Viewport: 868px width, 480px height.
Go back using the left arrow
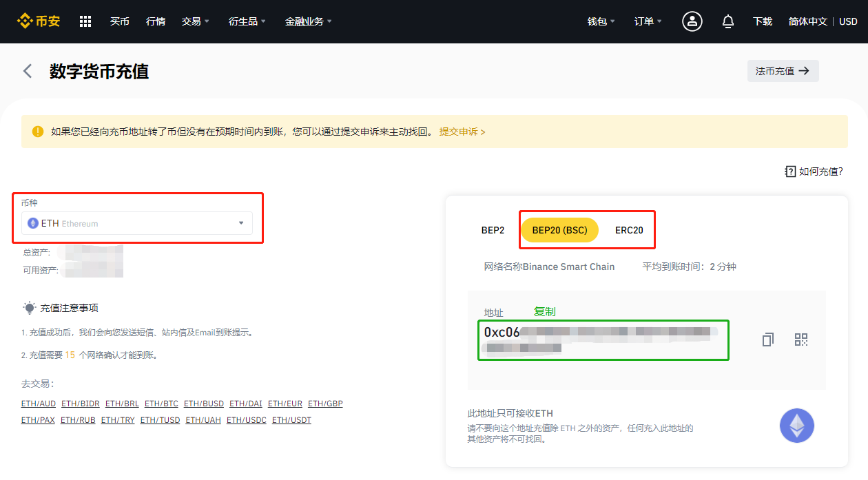pyautogui.click(x=28, y=71)
